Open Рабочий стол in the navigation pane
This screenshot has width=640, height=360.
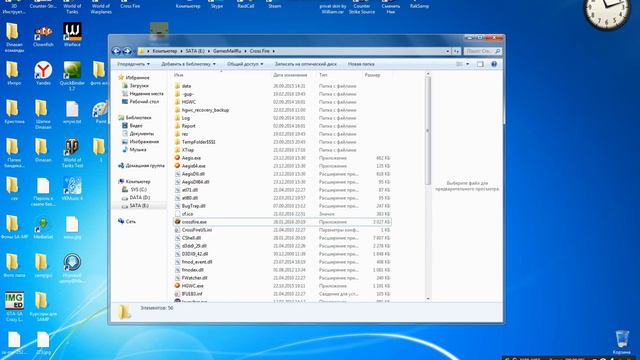click(144, 102)
